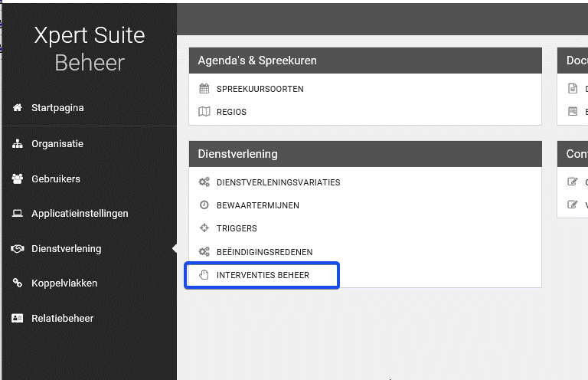This screenshot has width=588, height=380.
Task: Click the laptop icon for Applicatieinstellingen
Action: click(17, 214)
